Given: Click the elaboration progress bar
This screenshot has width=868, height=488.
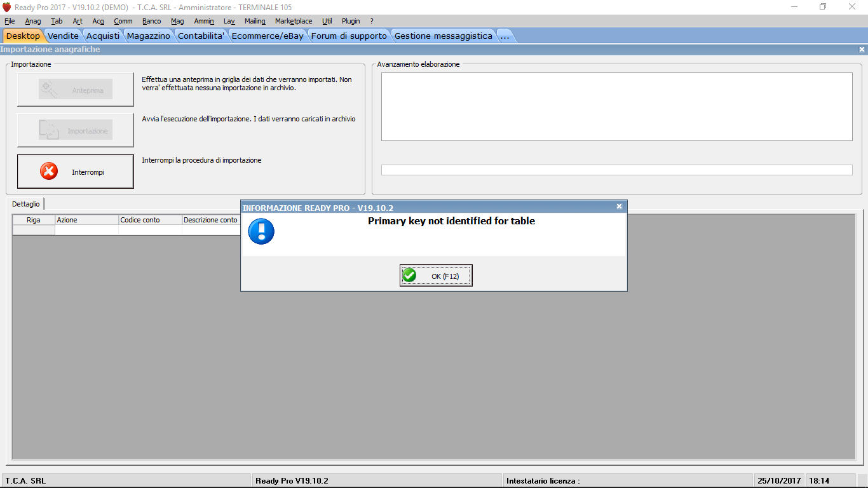Looking at the screenshot, I should 616,170.
